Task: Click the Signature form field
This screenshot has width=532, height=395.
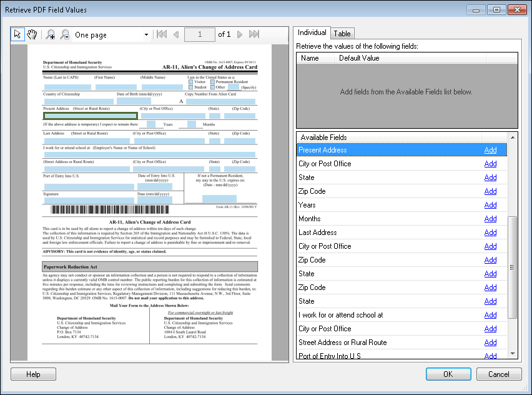Action: pos(89,201)
